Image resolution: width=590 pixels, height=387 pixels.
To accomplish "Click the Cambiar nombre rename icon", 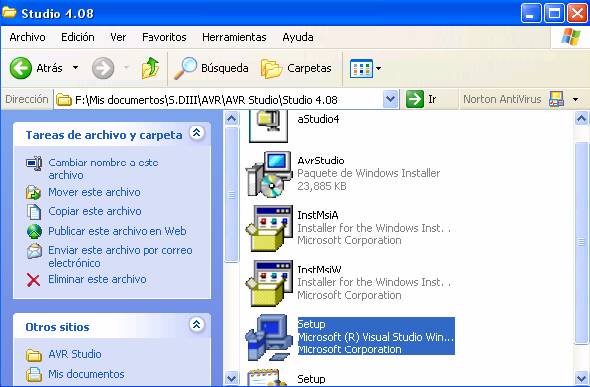I will 34,163.
